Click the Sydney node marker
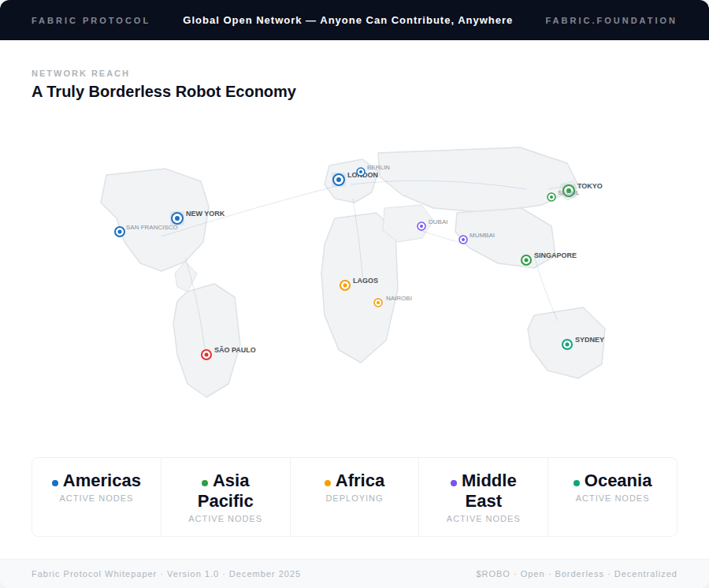Viewport: 709px width, 588px height. pyautogui.click(x=567, y=344)
